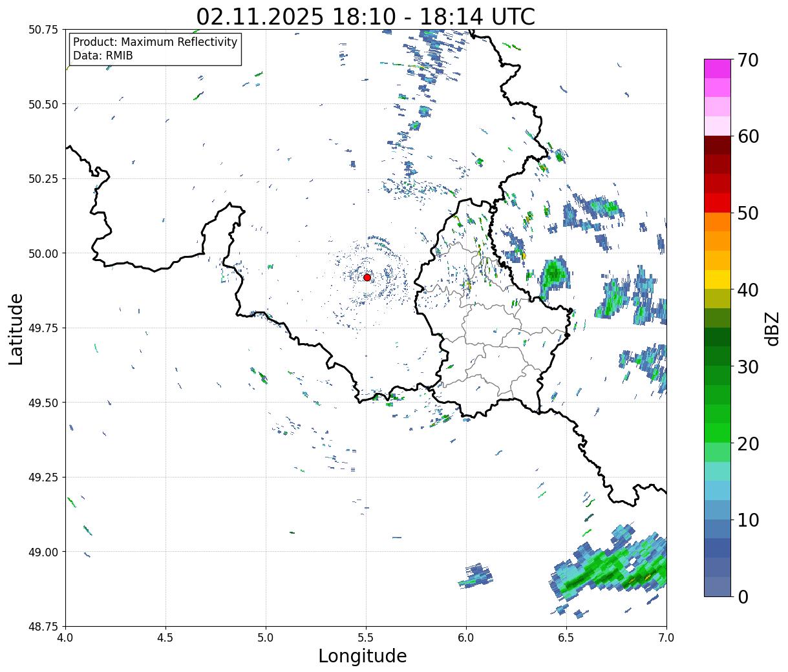788x672 pixels.
Task: Click the longitude tick label 6.5
Action: click(x=566, y=638)
